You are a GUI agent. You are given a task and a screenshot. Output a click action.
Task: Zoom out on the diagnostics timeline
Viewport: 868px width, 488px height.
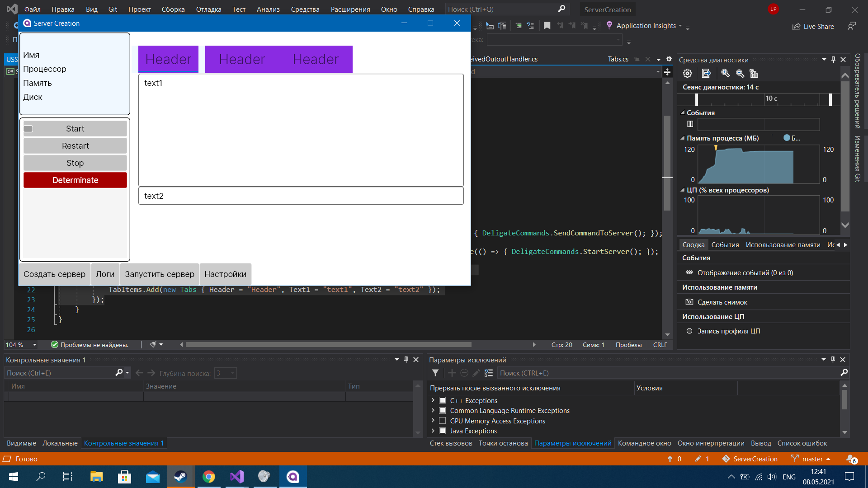[x=739, y=73]
